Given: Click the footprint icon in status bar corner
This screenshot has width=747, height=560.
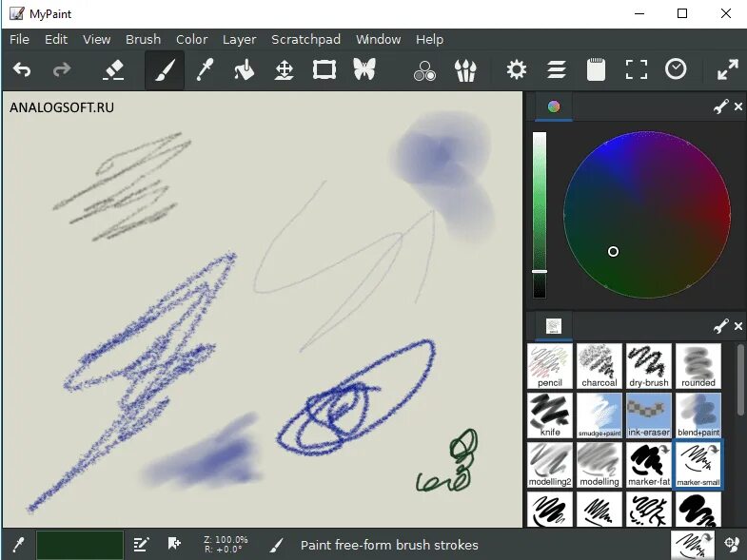Looking at the screenshot, I should tap(732, 544).
